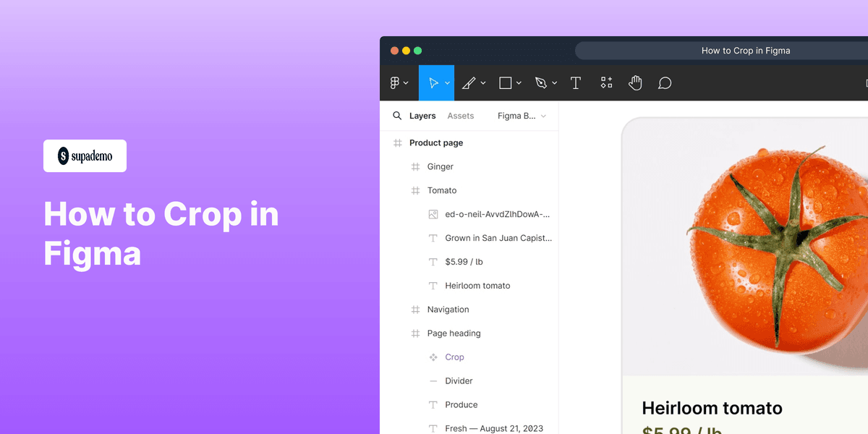Select the Pencil drawing tool
This screenshot has height=434, width=868.
point(469,82)
